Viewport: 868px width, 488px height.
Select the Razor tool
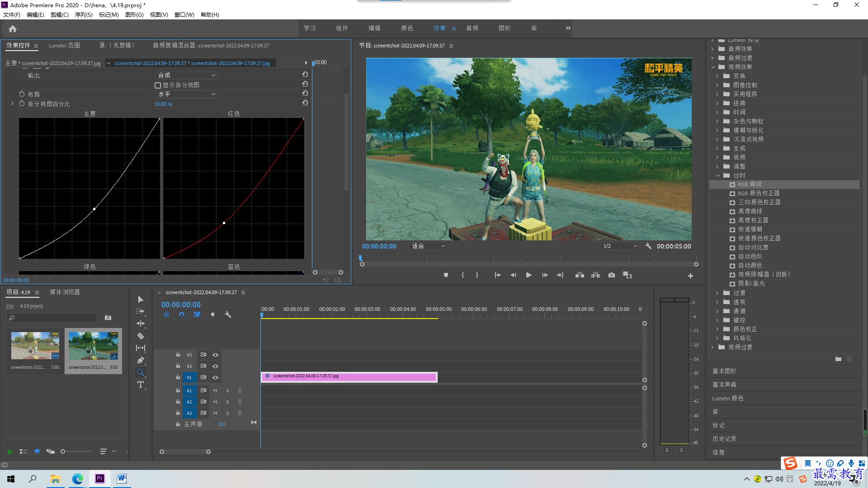(141, 336)
